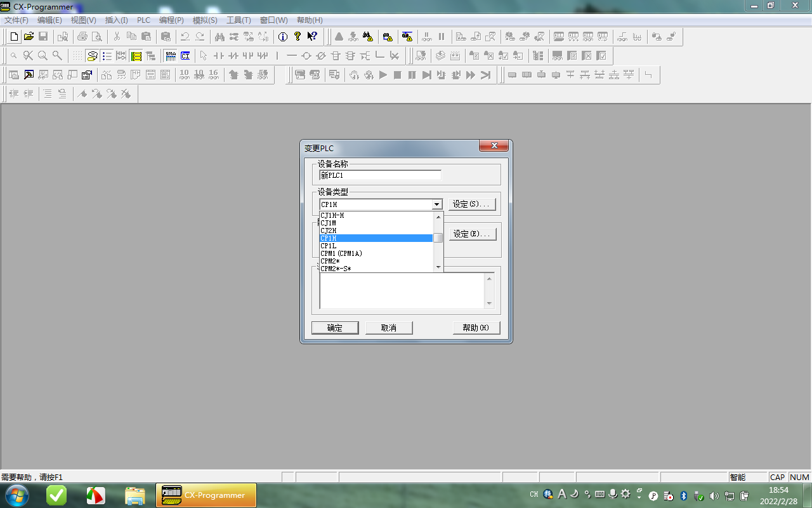812x508 pixels.
Task: Open the Windows Start menu orb
Action: 17,495
